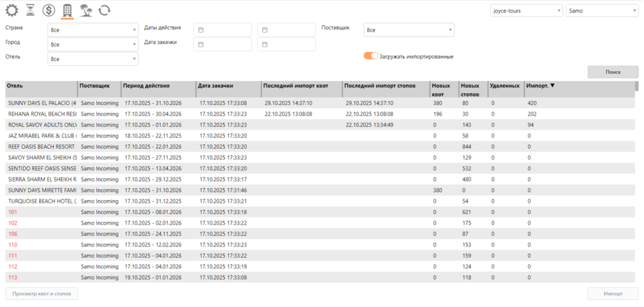Click the Импорт button
Screen dimensions: 644x307
tap(613, 294)
